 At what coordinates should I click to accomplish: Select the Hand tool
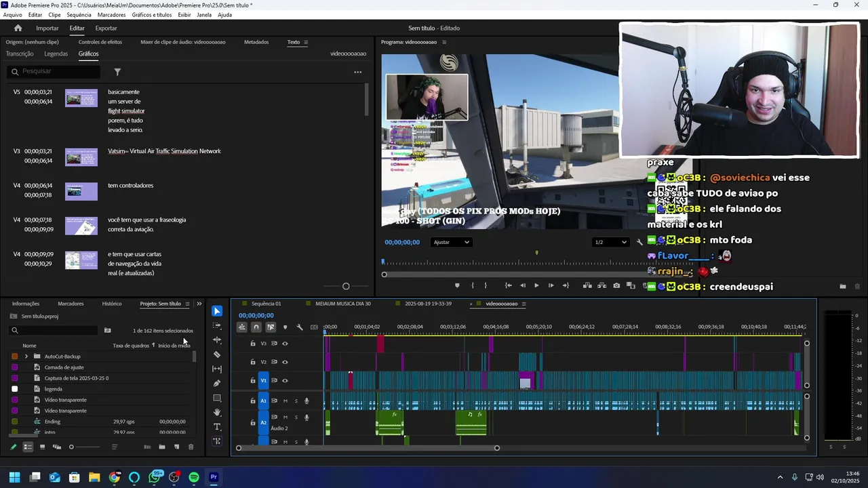click(217, 412)
